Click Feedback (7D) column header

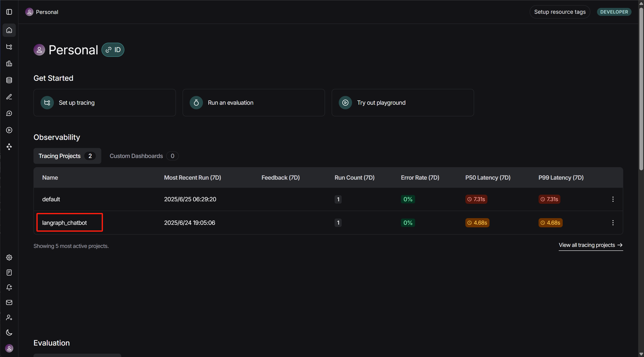tap(281, 178)
